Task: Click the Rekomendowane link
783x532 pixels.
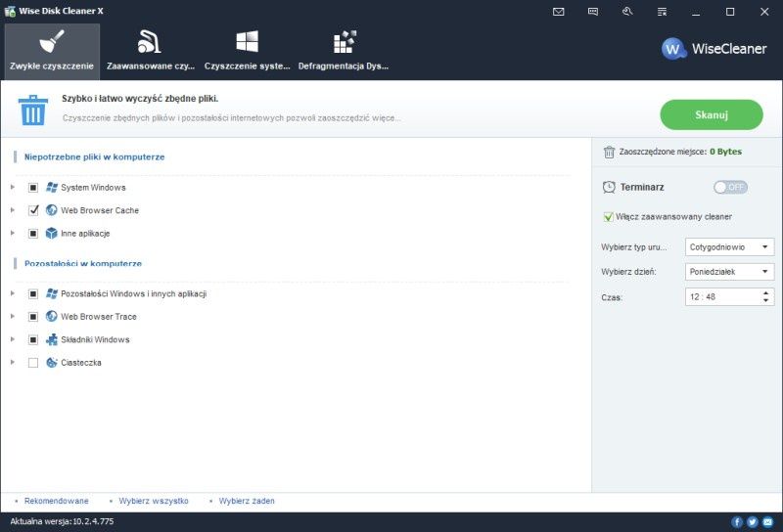Action: point(57,501)
